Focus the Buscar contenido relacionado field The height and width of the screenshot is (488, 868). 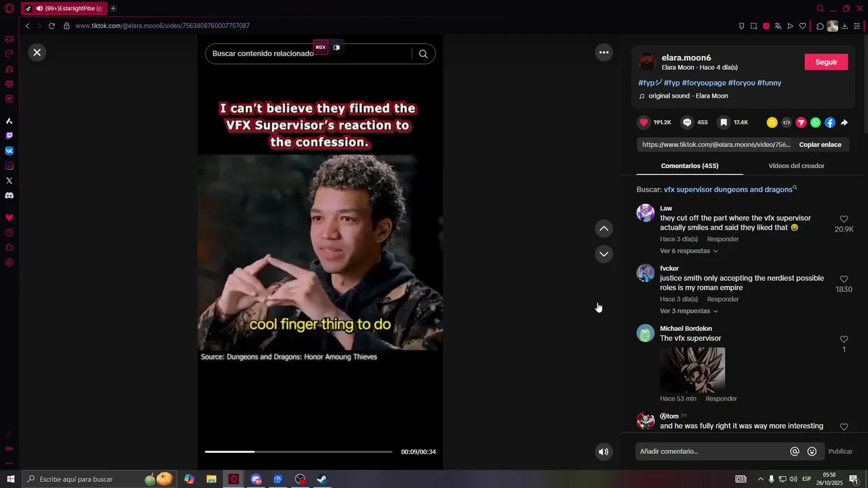pyautogui.click(x=309, y=54)
